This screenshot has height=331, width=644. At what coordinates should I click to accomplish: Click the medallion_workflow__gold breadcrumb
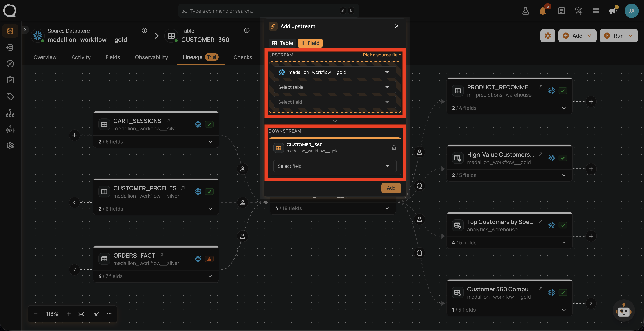87,40
